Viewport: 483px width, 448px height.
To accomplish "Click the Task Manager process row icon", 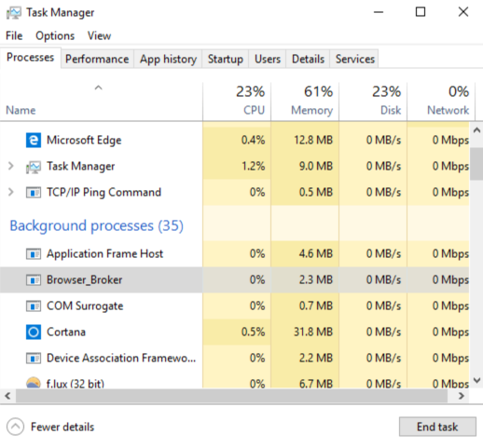I will pos(34,167).
